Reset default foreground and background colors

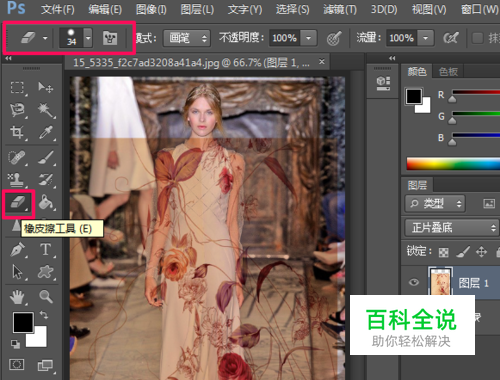pos(15,344)
